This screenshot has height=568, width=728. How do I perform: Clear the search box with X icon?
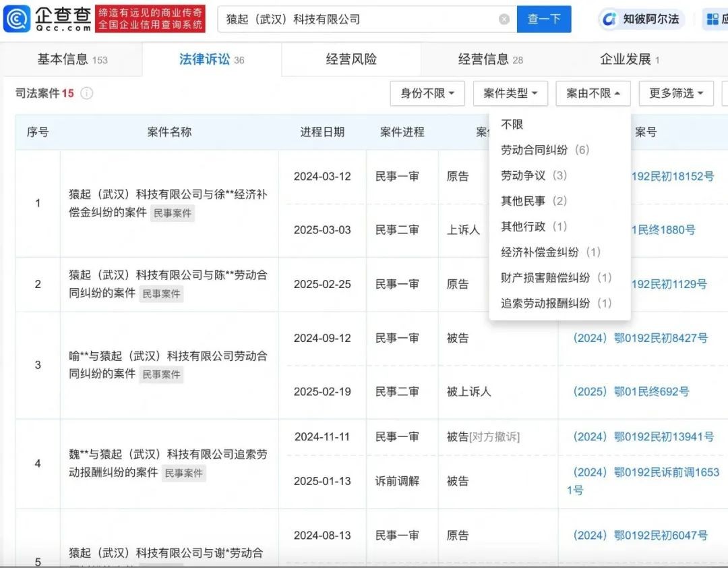click(504, 20)
